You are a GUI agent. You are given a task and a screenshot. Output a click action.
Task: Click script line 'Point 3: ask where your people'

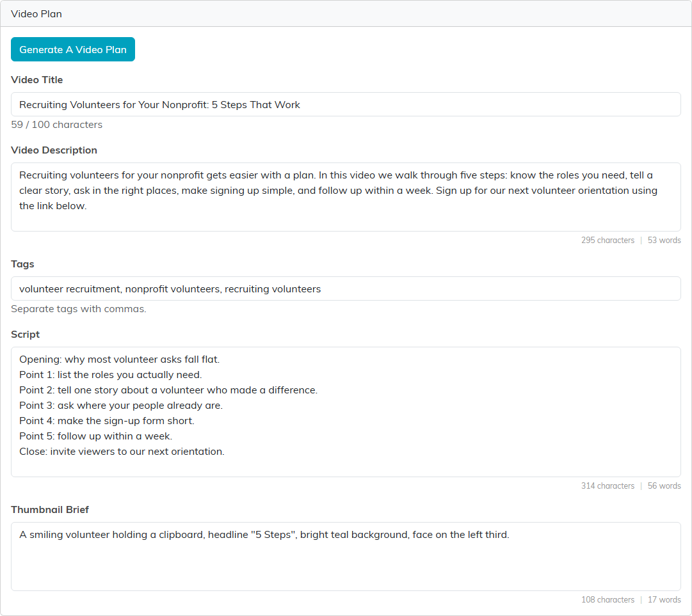pos(121,406)
